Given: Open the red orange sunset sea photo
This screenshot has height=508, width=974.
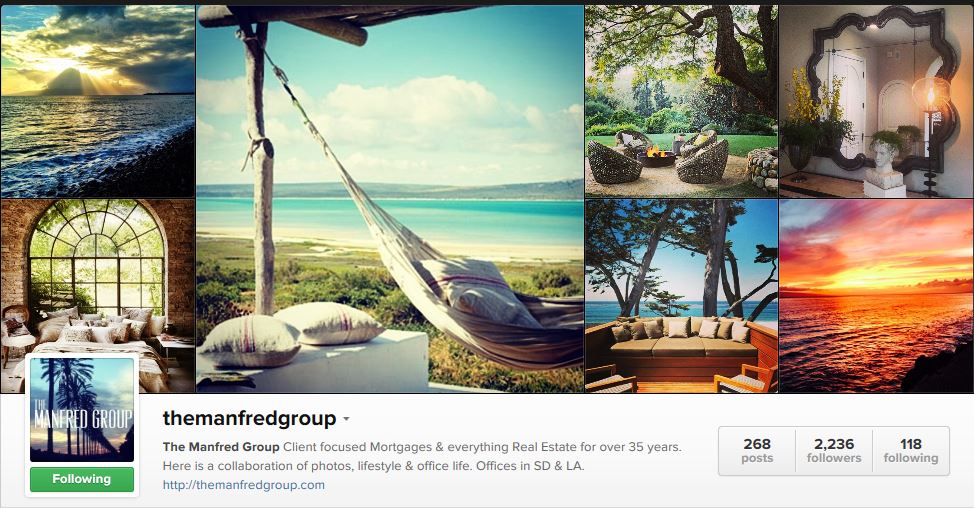Looking at the screenshot, I should point(876,296).
